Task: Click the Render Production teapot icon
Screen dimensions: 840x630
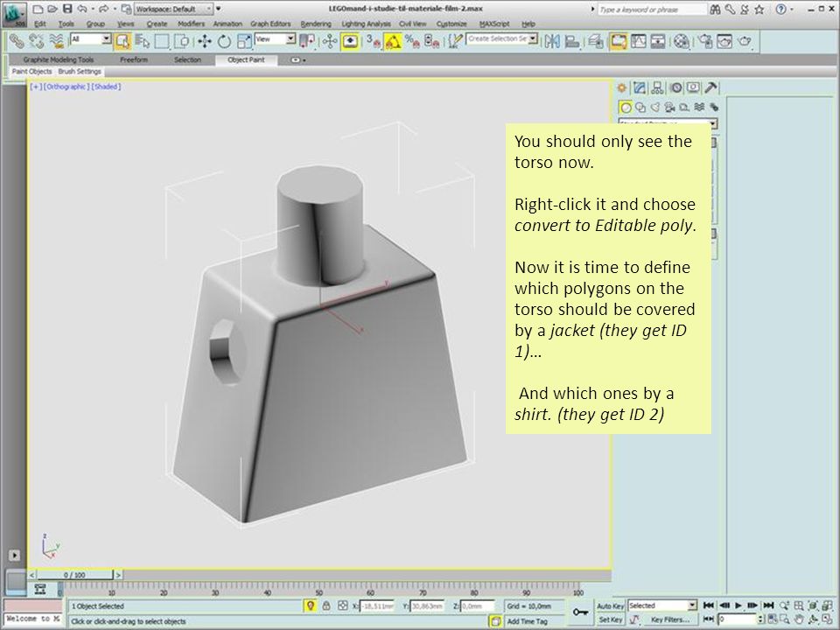Action: point(744,41)
